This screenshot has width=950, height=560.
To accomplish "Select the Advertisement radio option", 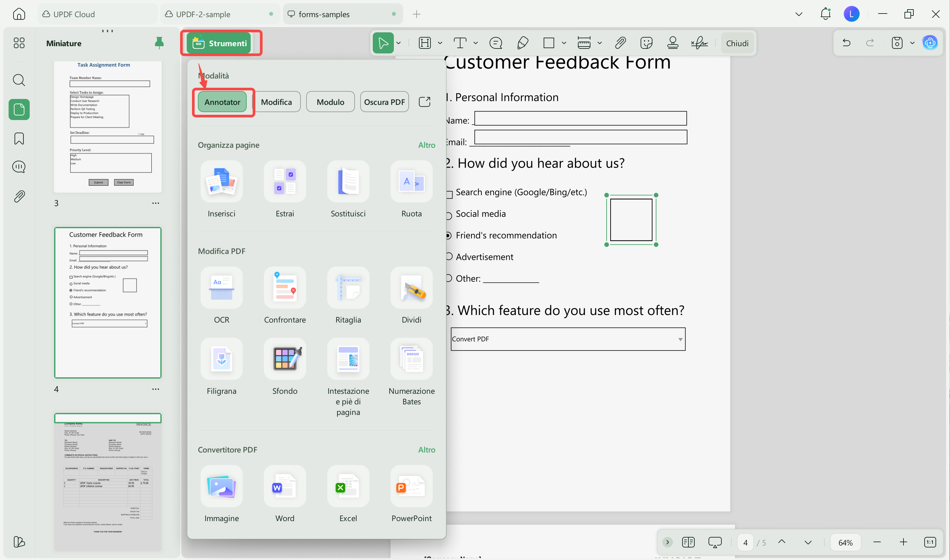I will (x=449, y=257).
